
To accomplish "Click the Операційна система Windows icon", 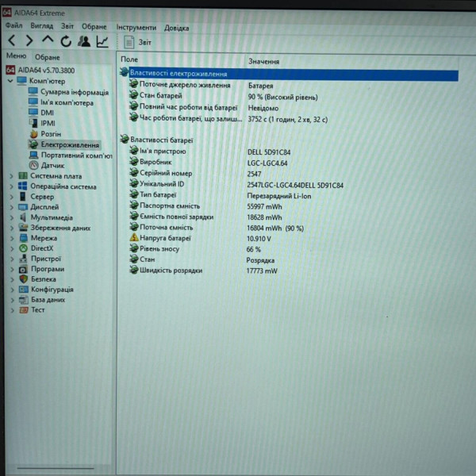I will [23, 186].
